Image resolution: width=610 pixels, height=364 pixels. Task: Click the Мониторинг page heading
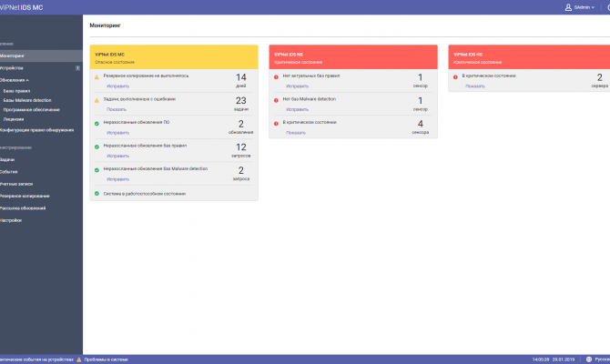106,25
